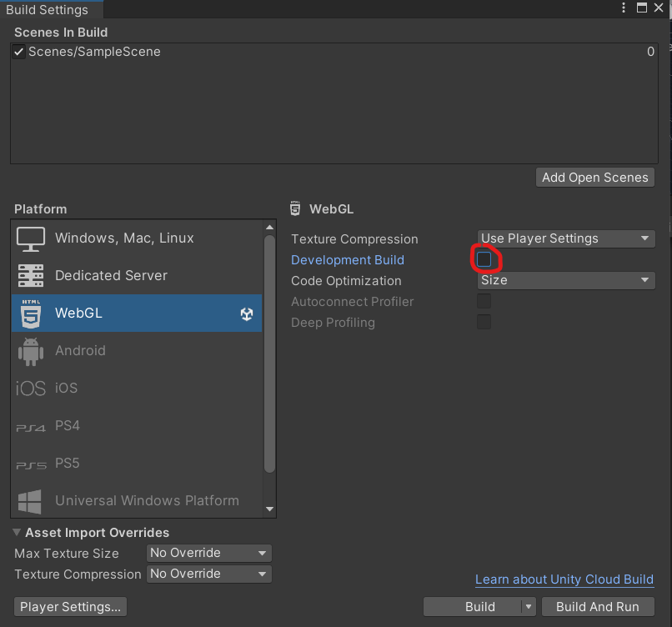Click the PS5 logo icon

31,465
